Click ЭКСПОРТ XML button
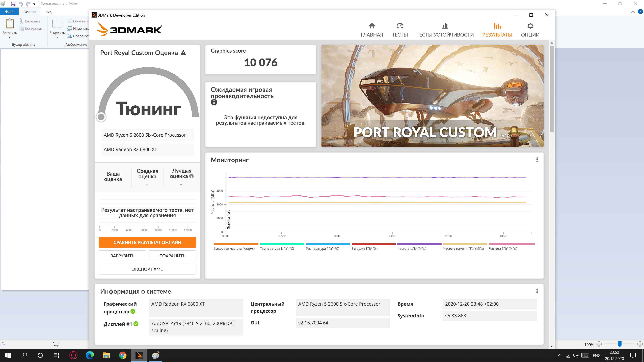 pos(147,269)
